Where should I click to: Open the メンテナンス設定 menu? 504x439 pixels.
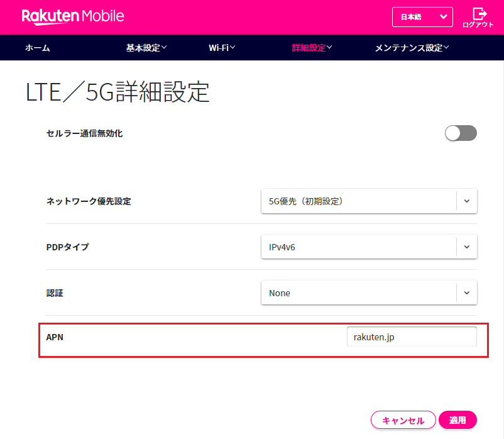click(412, 48)
